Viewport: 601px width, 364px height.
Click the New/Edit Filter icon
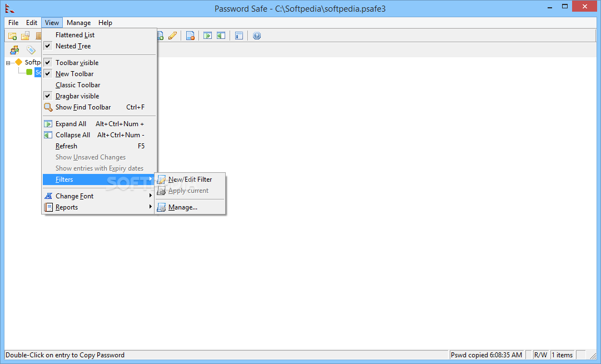[161, 179]
